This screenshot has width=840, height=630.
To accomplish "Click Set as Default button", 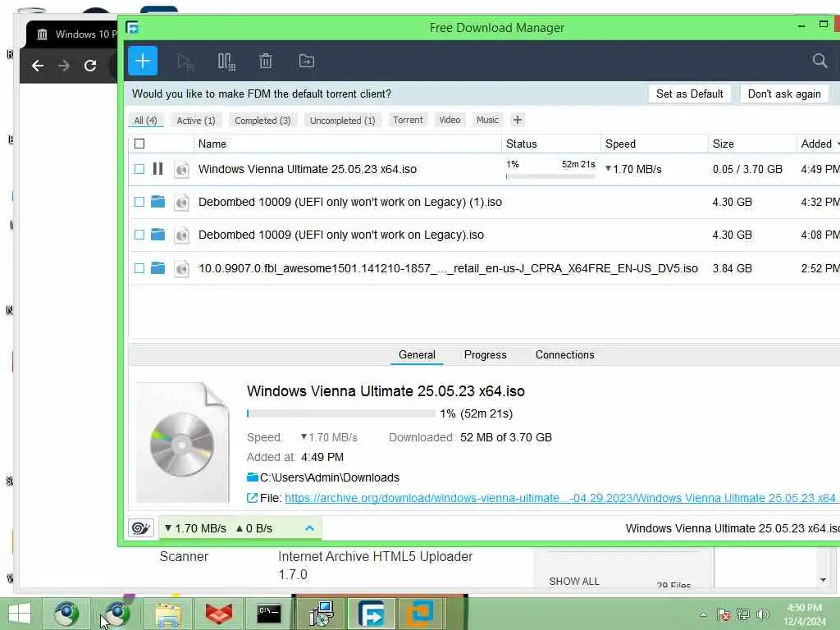I will pos(689,94).
